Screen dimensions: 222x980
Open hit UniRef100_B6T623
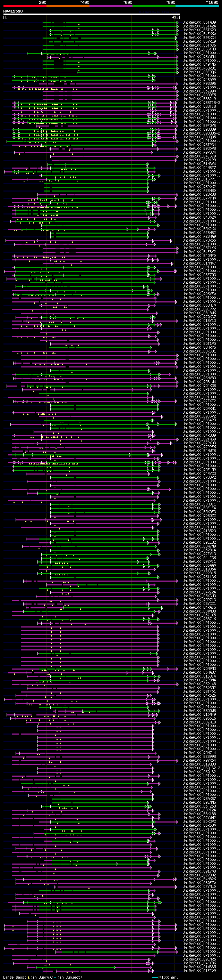click(199, 30)
